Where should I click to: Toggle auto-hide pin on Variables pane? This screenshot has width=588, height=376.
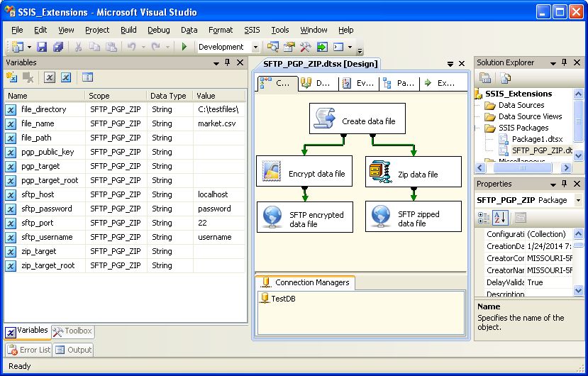pyautogui.click(x=227, y=62)
